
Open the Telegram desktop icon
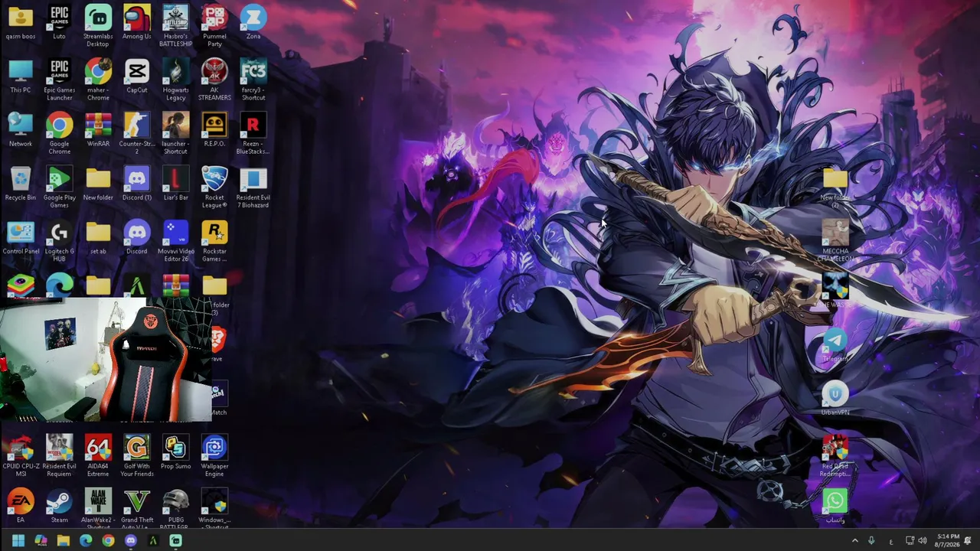pos(835,345)
